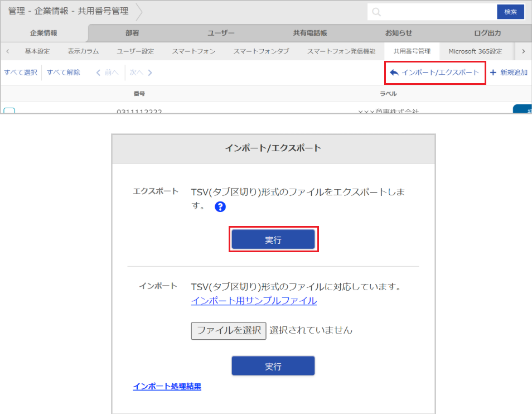This screenshot has width=532, height=414.
Task: Click the magnifier icon in the search bar
Action: [x=377, y=11]
